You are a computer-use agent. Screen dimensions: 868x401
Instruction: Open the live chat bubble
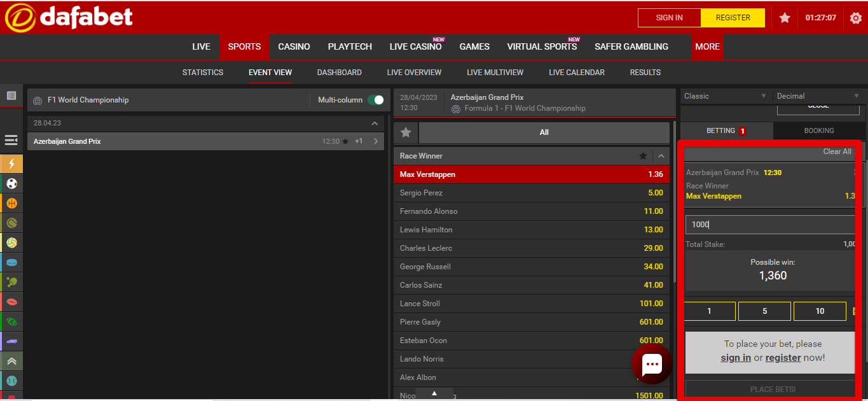[x=652, y=365]
